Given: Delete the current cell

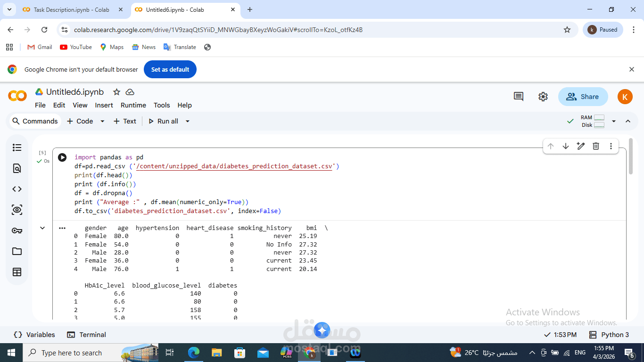Looking at the screenshot, I should coord(595,146).
